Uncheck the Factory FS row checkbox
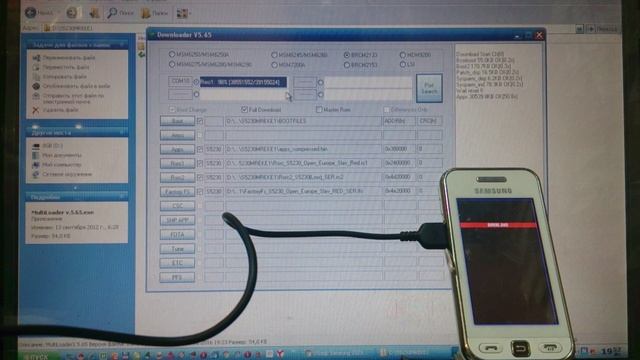The image size is (640, 360). click(200, 191)
